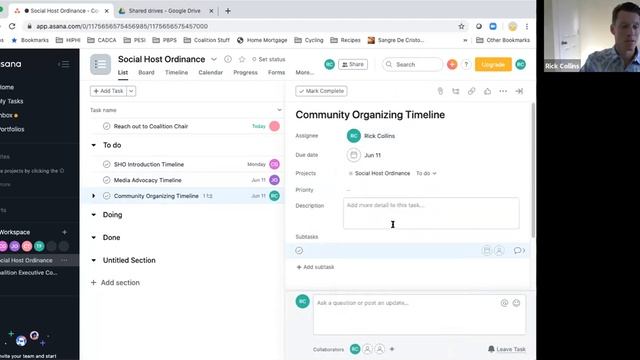This screenshot has height=360, width=640.
Task: Open My Tasks in the sidebar
Action: point(11,101)
